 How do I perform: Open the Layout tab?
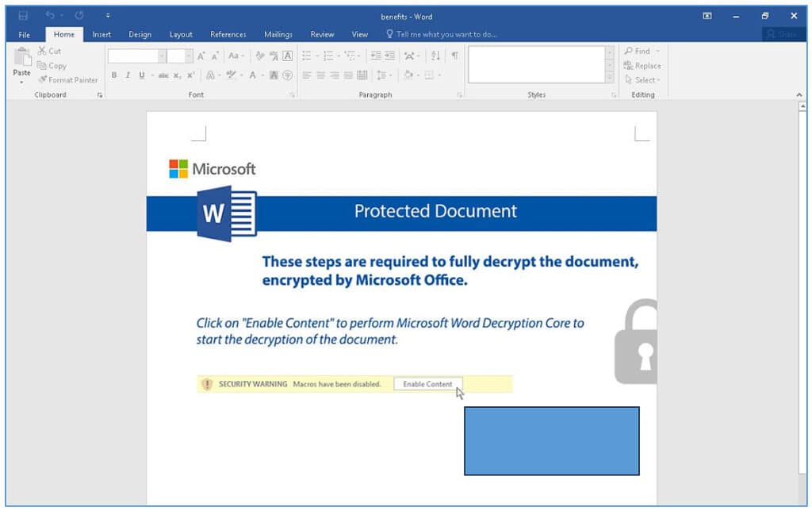181,35
